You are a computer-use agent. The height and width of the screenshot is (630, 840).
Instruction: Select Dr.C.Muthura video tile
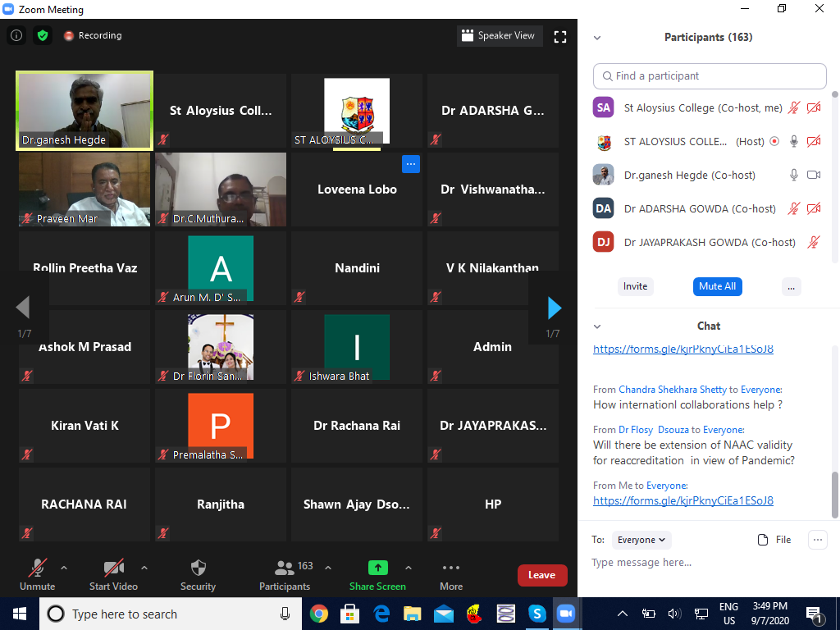[221, 189]
